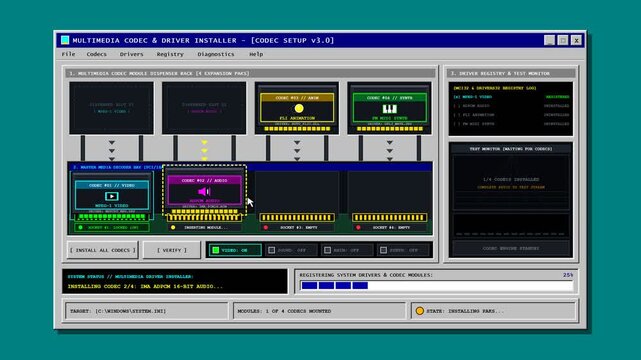Click the Test Monitor [Waiting for Codecs] header

[511, 149]
